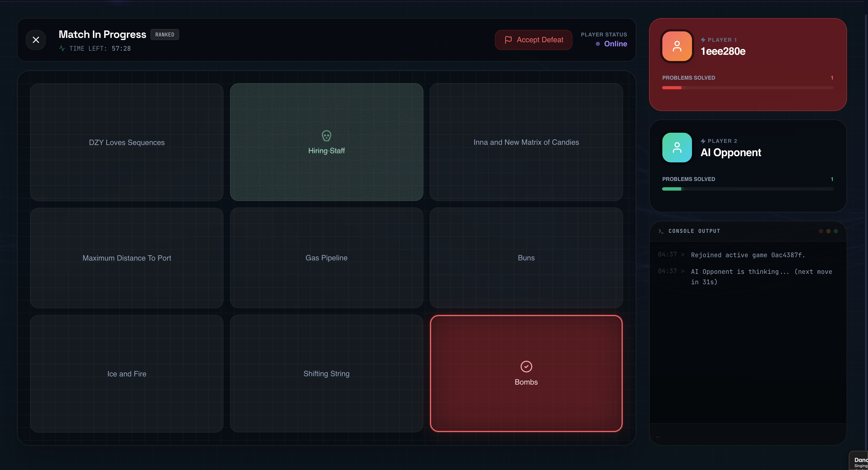This screenshot has width=868, height=470.
Task: Open the Ice and Fire problem
Action: click(127, 373)
